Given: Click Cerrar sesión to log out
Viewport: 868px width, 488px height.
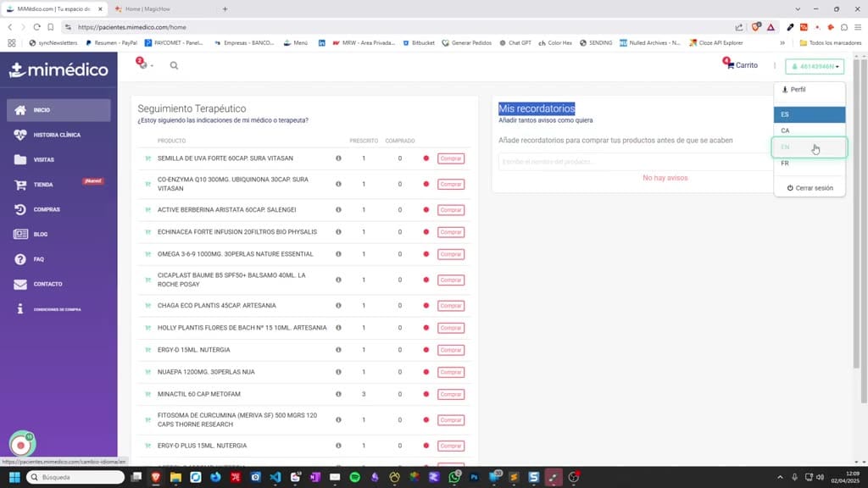Looking at the screenshot, I should tap(810, 188).
